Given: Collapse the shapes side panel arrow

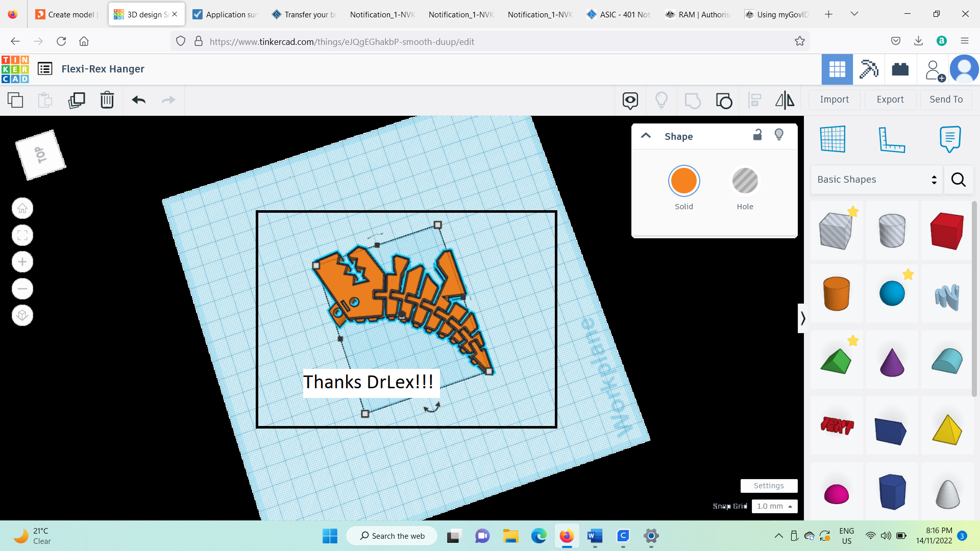Looking at the screenshot, I should [x=802, y=318].
